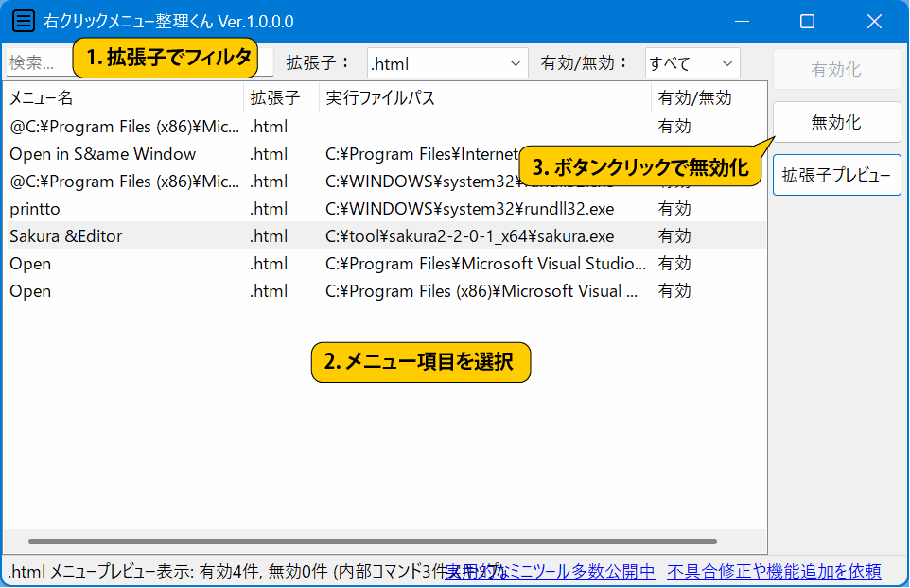Click the 無効化 button to disable the item
The height and width of the screenshot is (588, 910).
836,123
